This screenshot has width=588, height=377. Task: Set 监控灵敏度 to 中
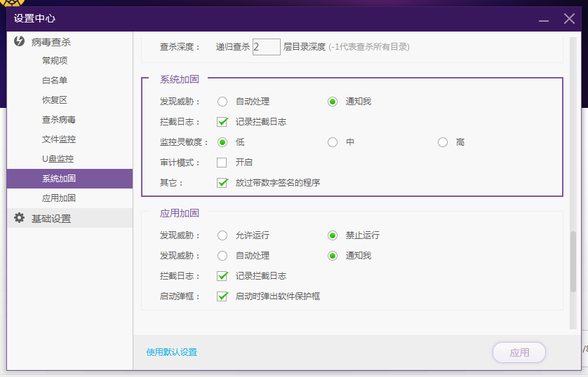[333, 142]
